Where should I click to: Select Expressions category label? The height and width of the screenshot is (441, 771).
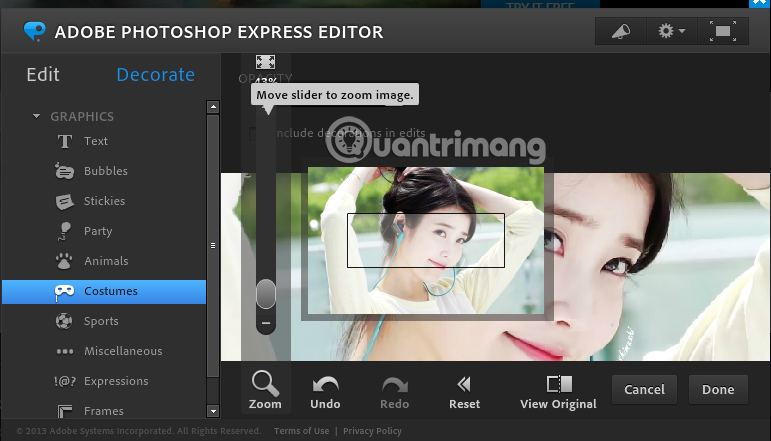tap(116, 381)
